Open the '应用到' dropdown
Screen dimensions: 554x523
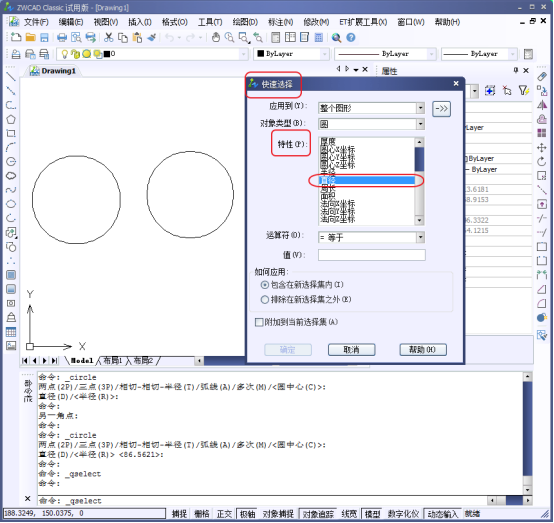pyautogui.click(x=371, y=108)
